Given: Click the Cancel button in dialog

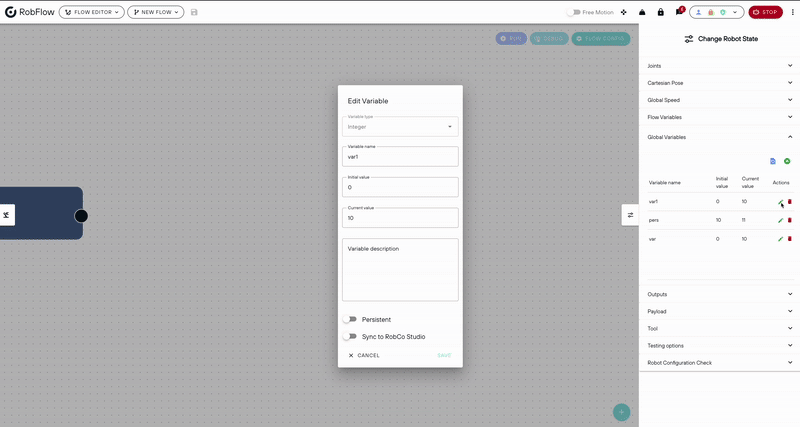Looking at the screenshot, I should pyautogui.click(x=364, y=356).
